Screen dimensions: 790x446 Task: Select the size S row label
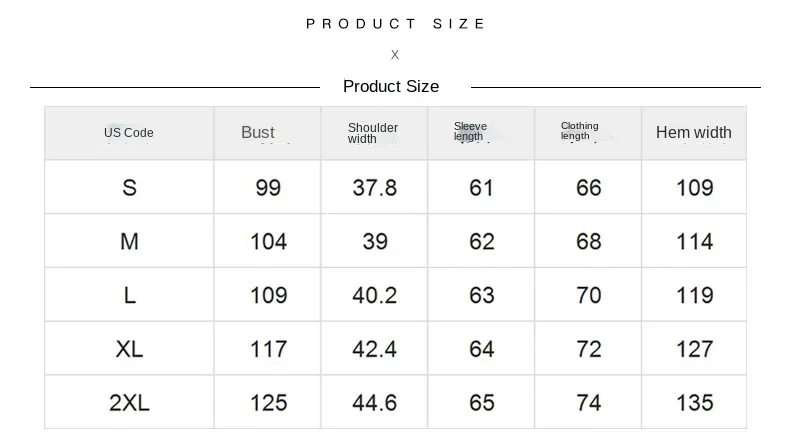tap(129, 188)
